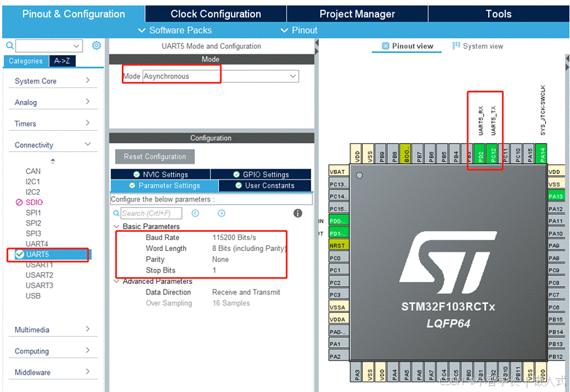Select the NRST pin
This screenshot has height=392, width=570.
coord(339,246)
